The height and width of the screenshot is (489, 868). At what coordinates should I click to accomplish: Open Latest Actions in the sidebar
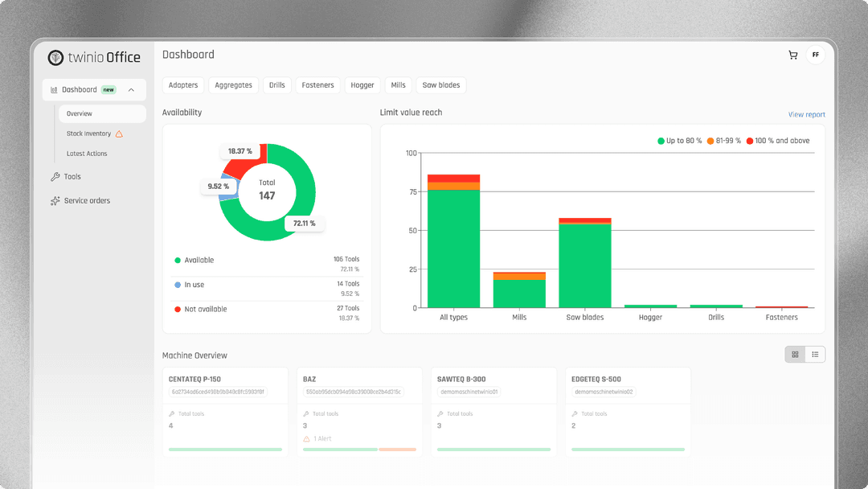87,154
